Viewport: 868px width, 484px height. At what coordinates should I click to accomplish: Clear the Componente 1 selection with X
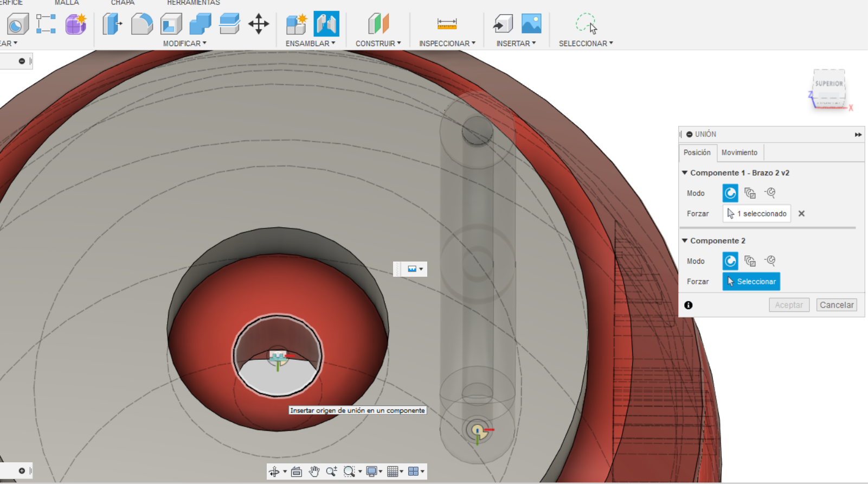[801, 214]
